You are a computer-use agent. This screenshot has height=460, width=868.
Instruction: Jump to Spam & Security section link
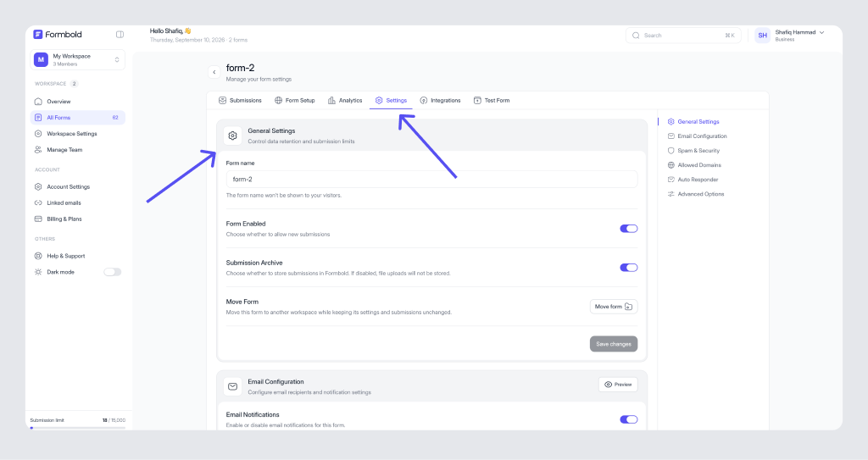693,151
